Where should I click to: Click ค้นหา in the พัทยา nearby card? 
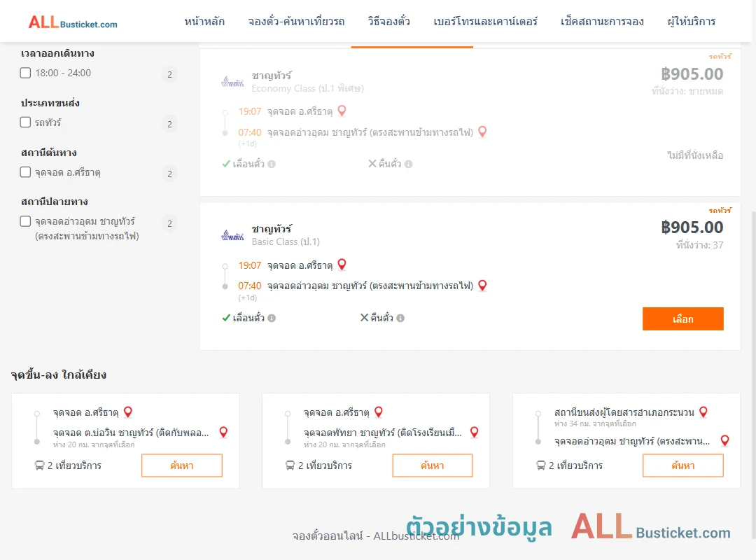point(433,465)
